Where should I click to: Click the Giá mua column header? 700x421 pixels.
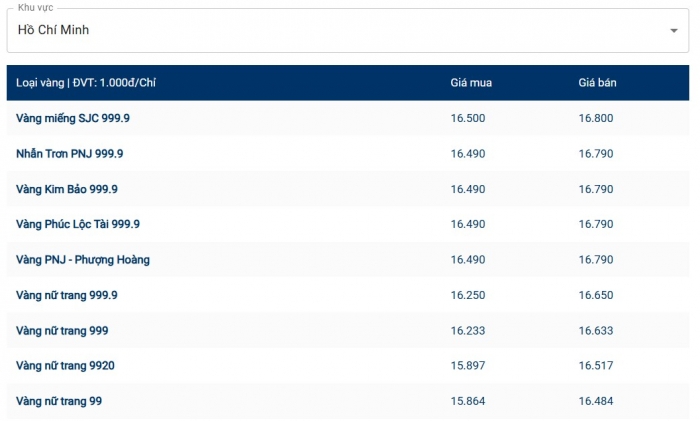click(471, 83)
